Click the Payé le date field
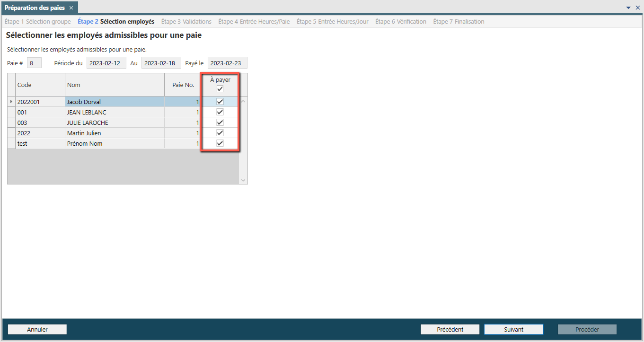Image resolution: width=644 pixels, height=342 pixels. click(x=228, y=63)
